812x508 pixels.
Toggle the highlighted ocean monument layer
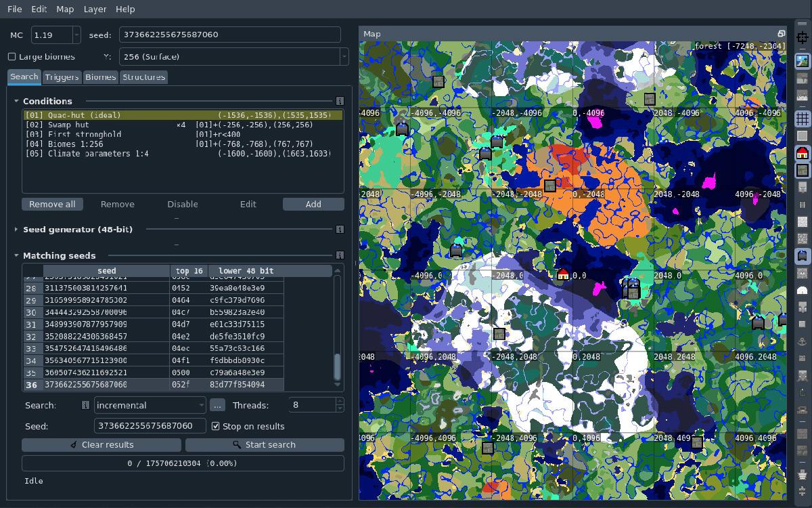(804, 255)
